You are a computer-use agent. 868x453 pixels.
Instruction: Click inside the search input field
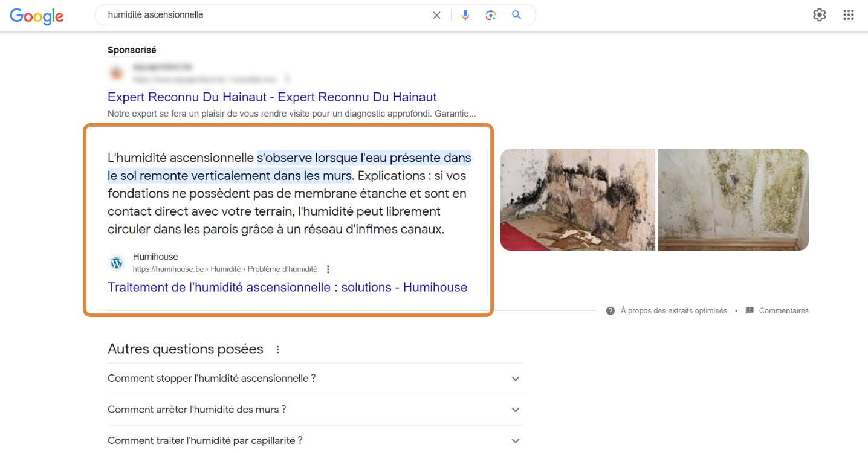266,15
